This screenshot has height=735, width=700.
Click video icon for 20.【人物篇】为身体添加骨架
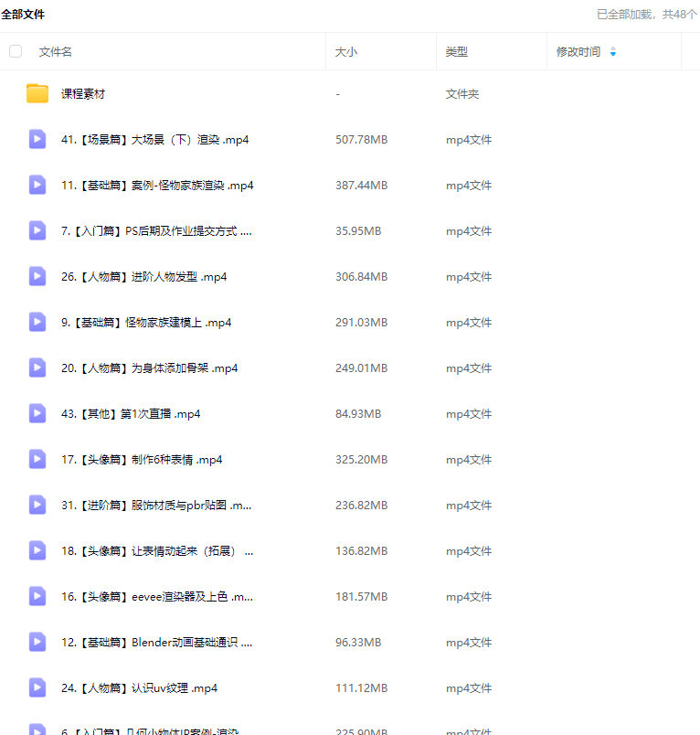coord(37,367)
